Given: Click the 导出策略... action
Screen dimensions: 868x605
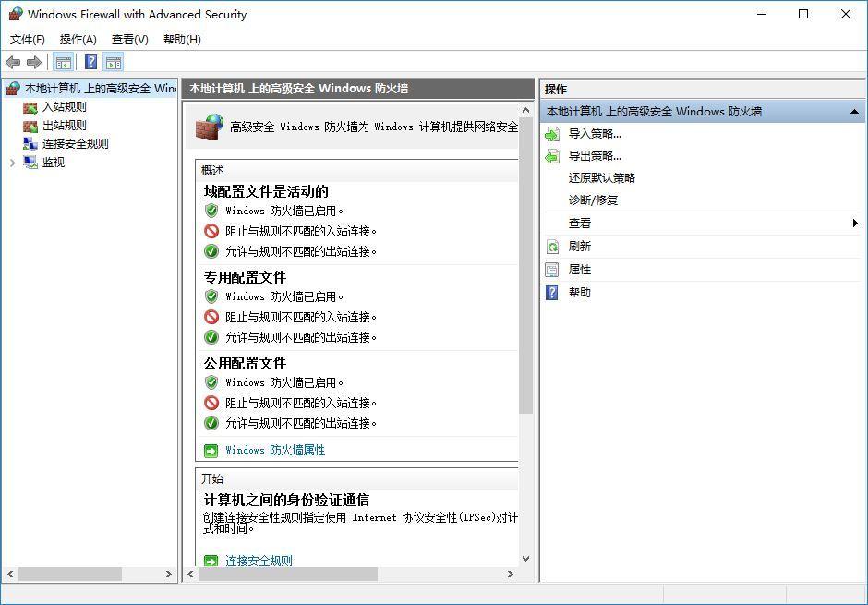Looking at the screenshot, I should [x=595, y=155].
